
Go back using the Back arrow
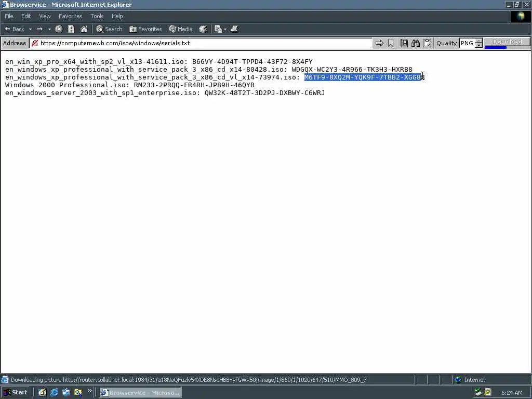coord(15,29)
